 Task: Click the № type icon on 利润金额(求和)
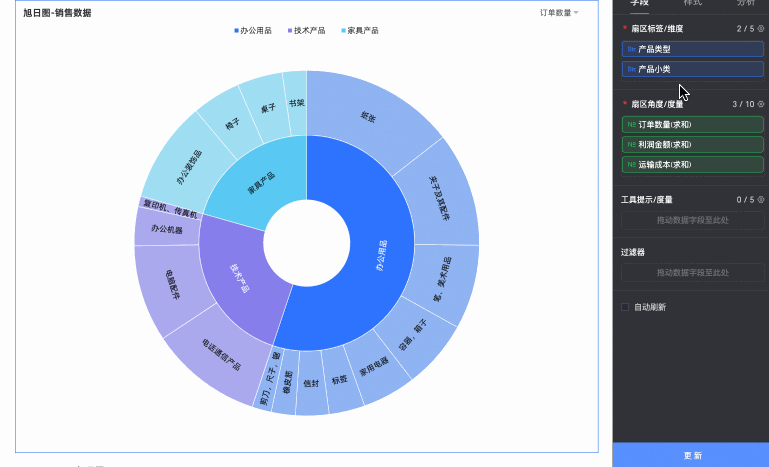click(632, 145)
